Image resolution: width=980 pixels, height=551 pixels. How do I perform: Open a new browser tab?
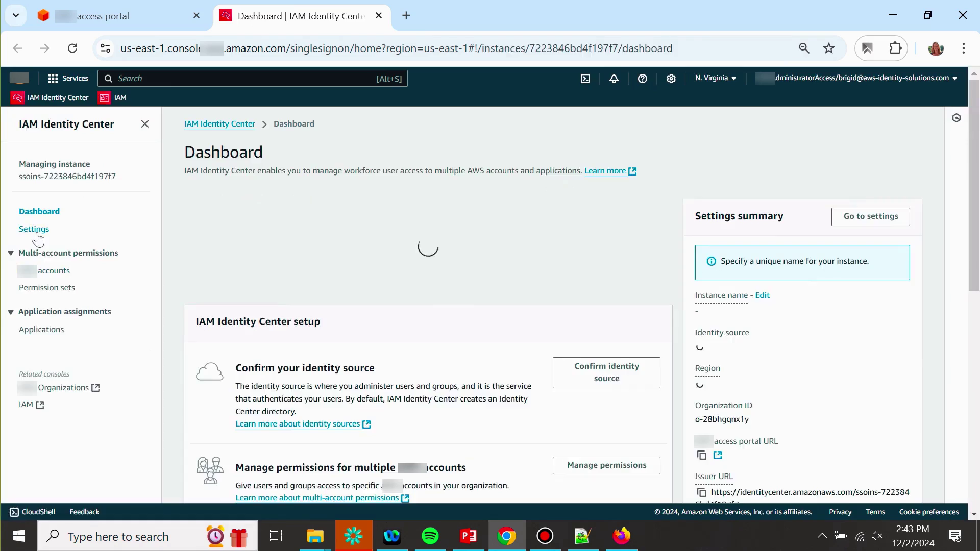[406, 16]
